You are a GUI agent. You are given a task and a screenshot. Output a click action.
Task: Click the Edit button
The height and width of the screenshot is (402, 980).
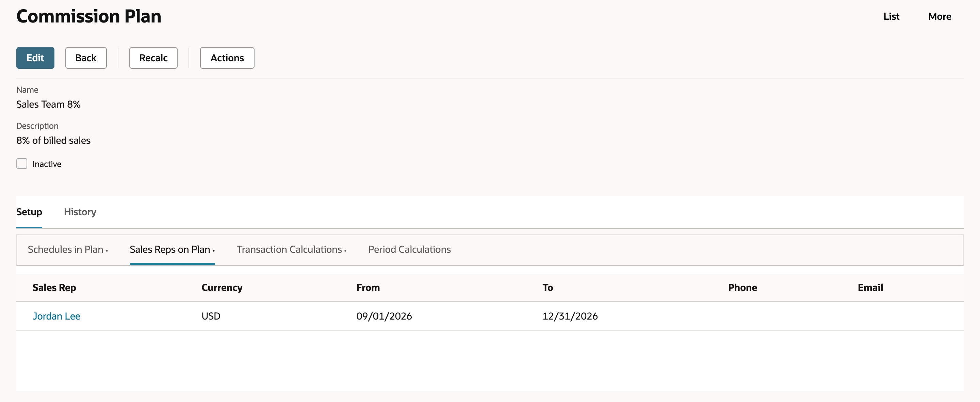pos(35,58)
